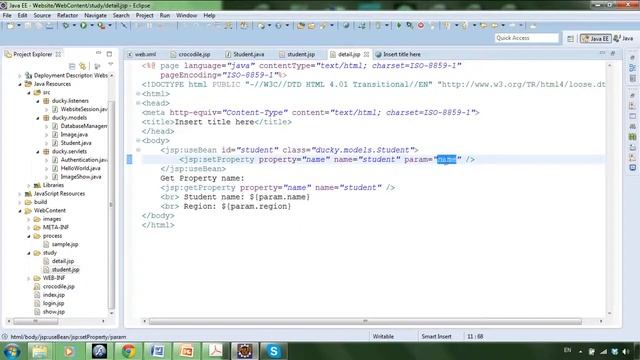Switch to the Student.java editor tab
Screen dimensions: 640x360
(246, 54)
